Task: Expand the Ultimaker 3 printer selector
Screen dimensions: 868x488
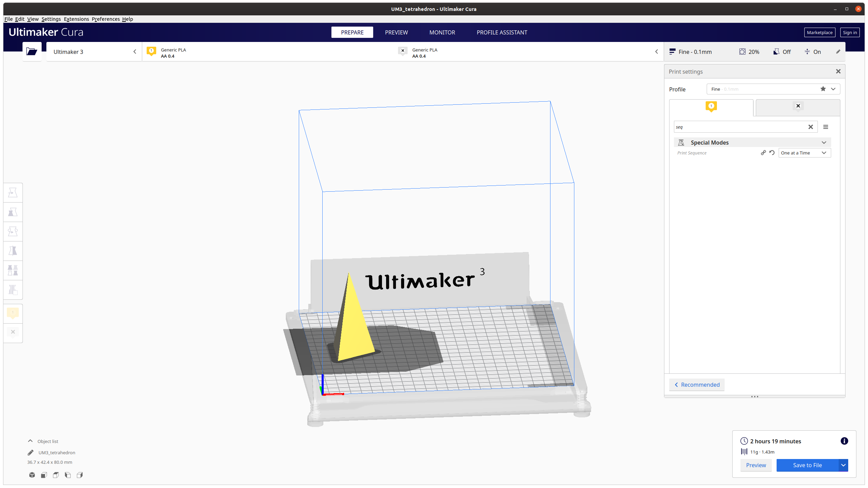Action: click(x=94, y=51)
